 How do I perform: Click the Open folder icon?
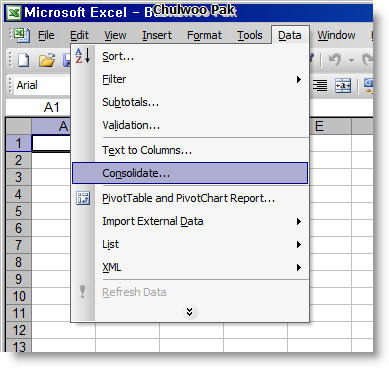point(47,60)
